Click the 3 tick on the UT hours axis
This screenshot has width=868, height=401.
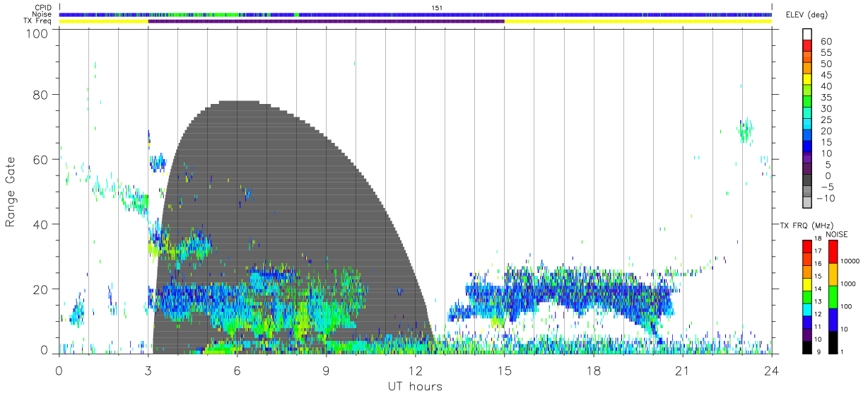coord(148,370)
